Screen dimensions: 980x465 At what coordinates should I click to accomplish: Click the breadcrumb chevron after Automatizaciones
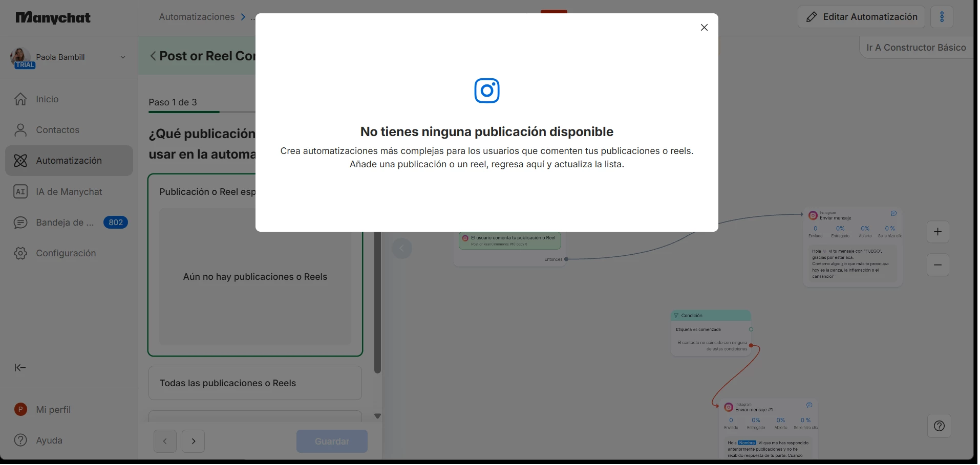[243, 17]
